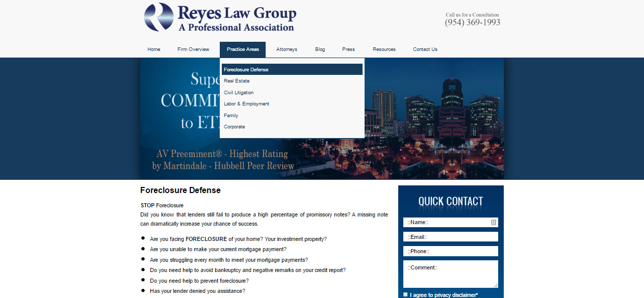Open the Press page
This screenshot has height=298, width=644.
click(348, 49)
